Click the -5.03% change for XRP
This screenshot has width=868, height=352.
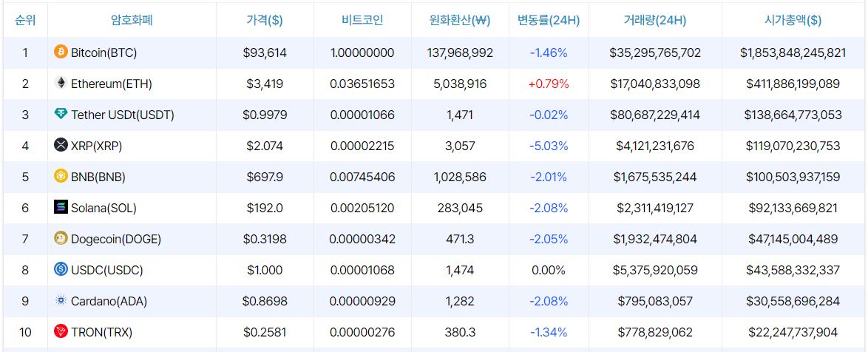(549, 146)
